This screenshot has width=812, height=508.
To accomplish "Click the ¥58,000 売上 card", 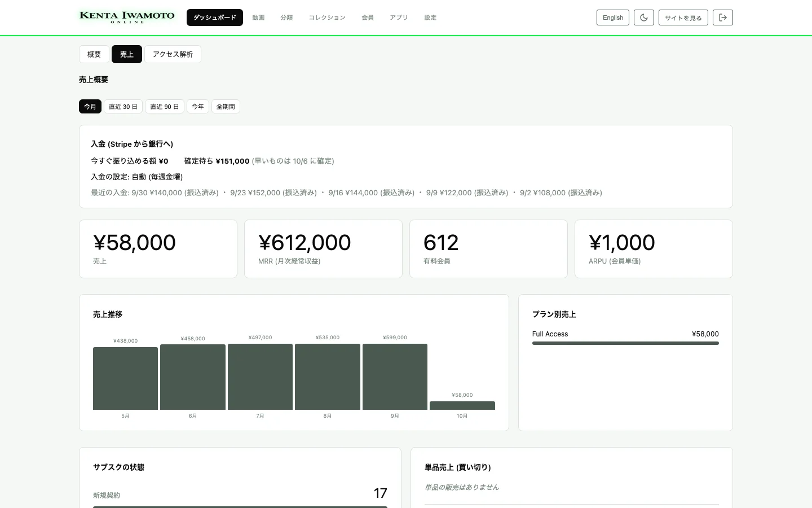I will (x=158, y=249).
